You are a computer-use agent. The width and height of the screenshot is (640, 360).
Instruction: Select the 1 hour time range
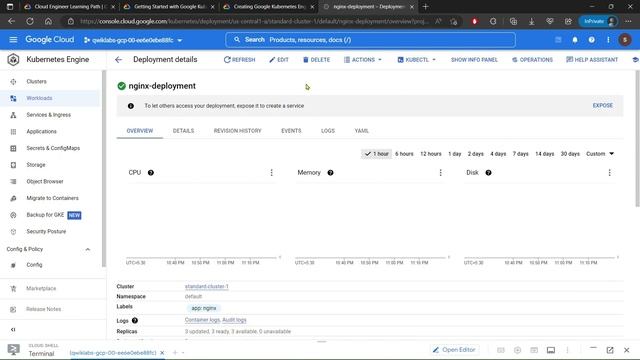click(x=376, y=154)
